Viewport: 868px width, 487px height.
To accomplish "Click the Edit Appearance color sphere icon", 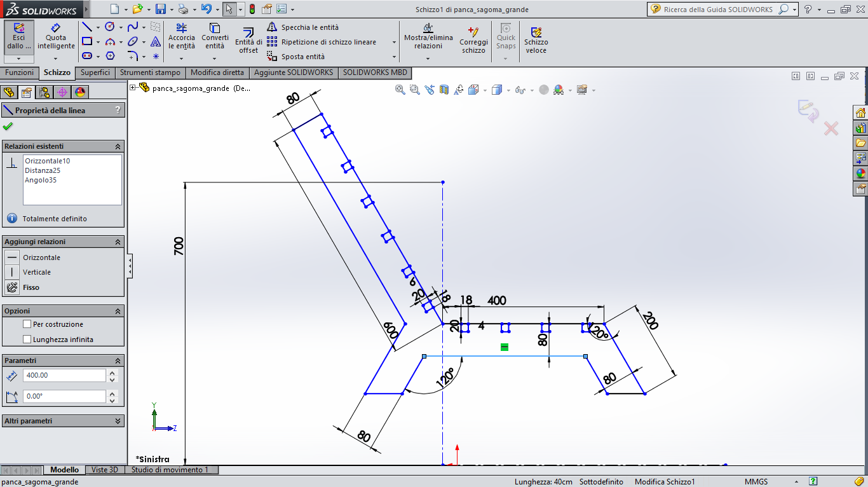I will [559, 90].
